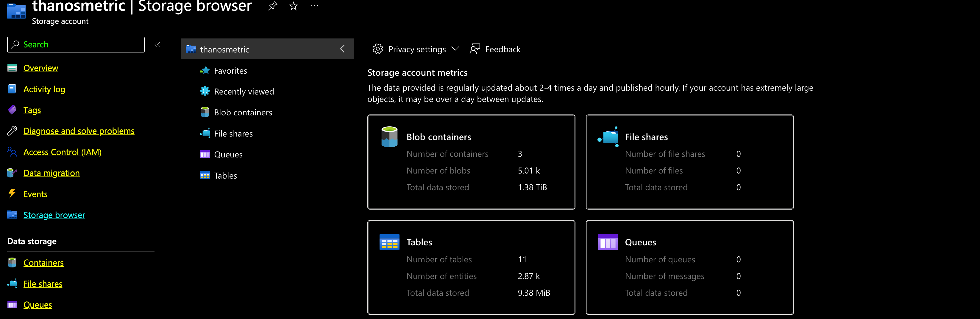The height and width of the screenshot is (319, 980).
Task: Collapse the left navigation menu with double chevron
Action: coord(157,45)
